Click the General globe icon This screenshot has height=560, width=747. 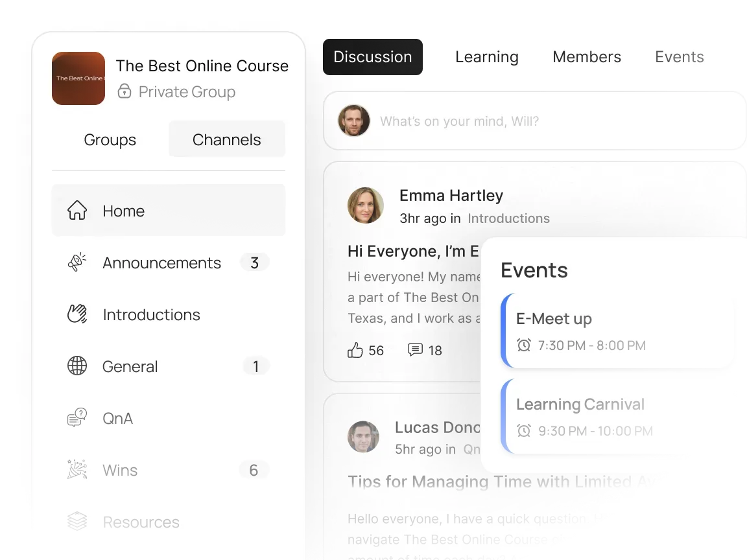(x=77, y=366)
